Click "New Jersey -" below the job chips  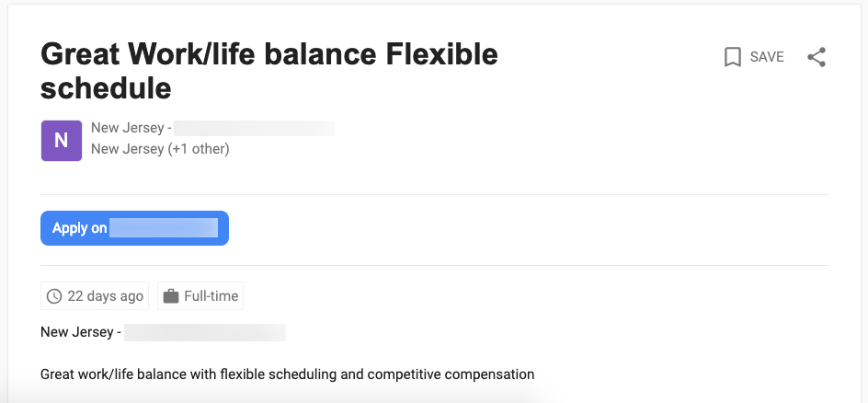click(81, 332)
